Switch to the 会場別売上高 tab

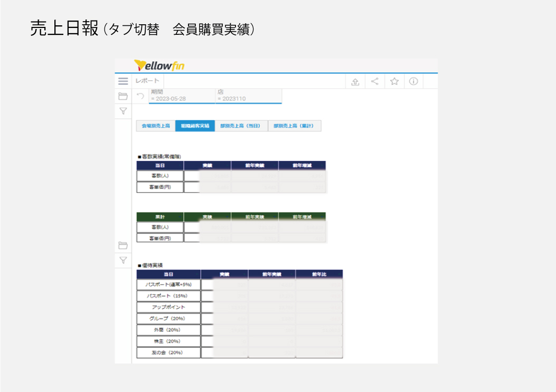click(x=156, y=126)
